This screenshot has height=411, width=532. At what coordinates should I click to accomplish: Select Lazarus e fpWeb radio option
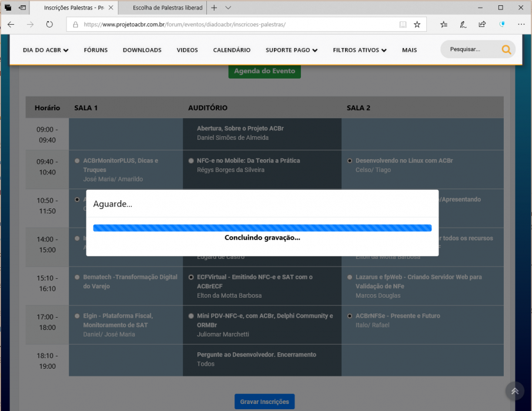(350, 277)
